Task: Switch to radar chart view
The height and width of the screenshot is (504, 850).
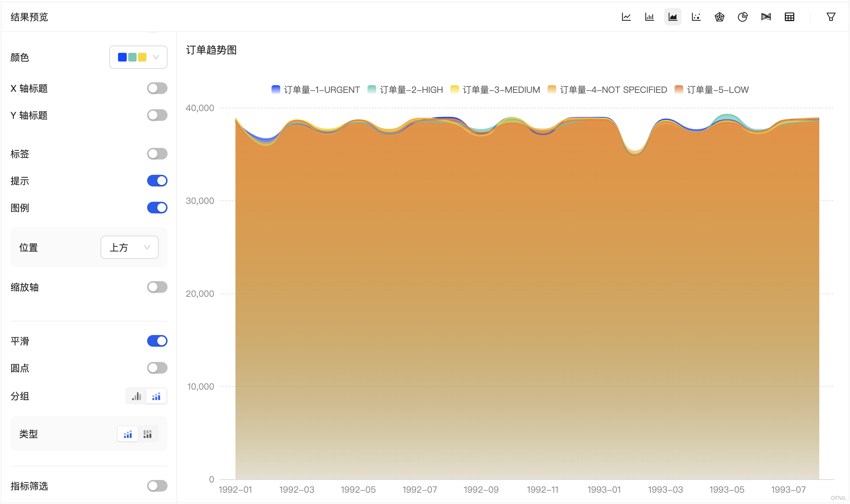Action: (x=719, y=17)
